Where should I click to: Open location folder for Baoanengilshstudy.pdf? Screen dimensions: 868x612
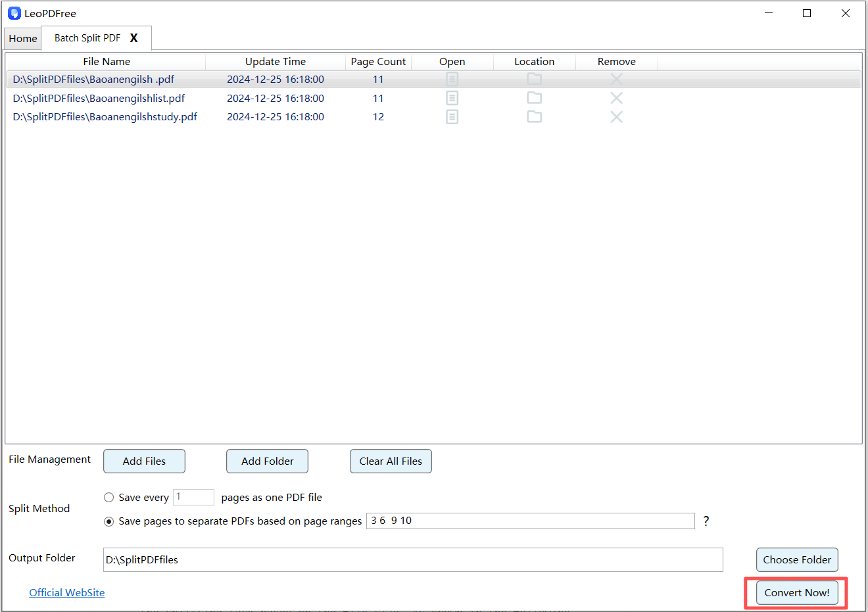(x=534, y=117)
